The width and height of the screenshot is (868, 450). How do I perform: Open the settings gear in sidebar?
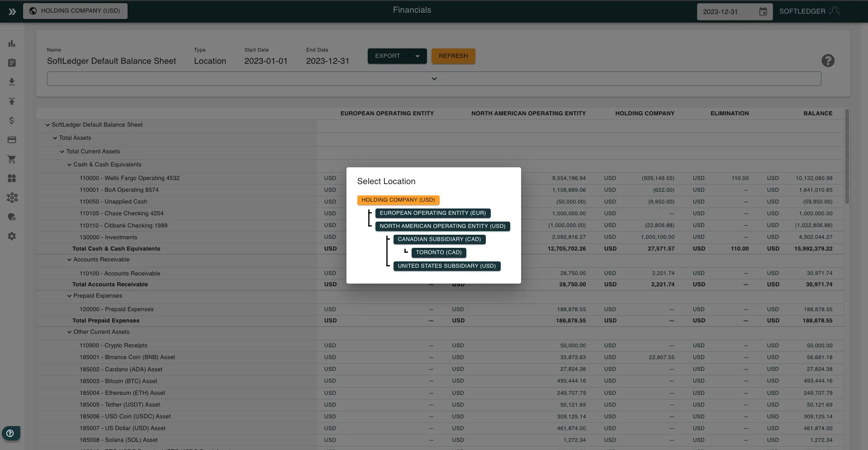pyautogui.click(x=12, y=237)
